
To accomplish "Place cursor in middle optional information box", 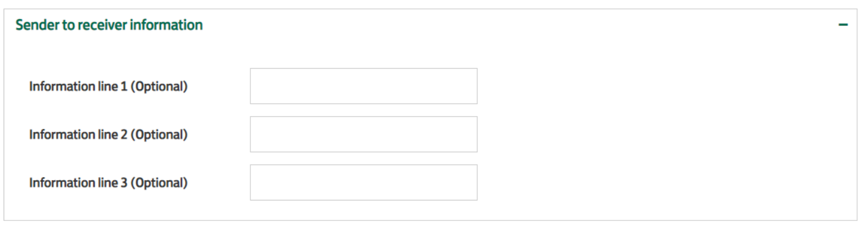I will click(x=364, y=134).
